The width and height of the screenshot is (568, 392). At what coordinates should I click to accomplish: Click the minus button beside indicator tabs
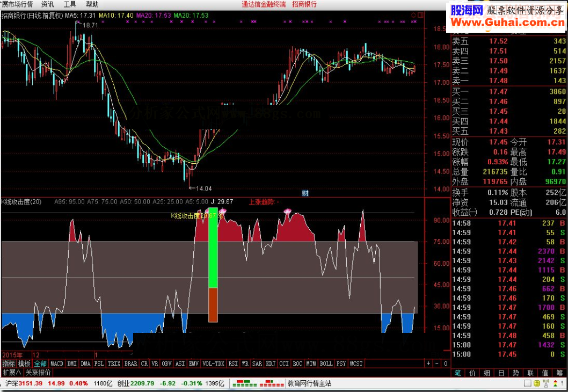point(437,364)
